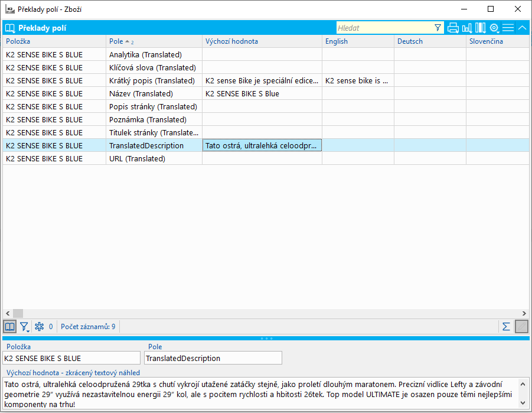Open the hamburger menu in header
The width and height of the screenshot is (532, 413).
(x=508, y=28)
